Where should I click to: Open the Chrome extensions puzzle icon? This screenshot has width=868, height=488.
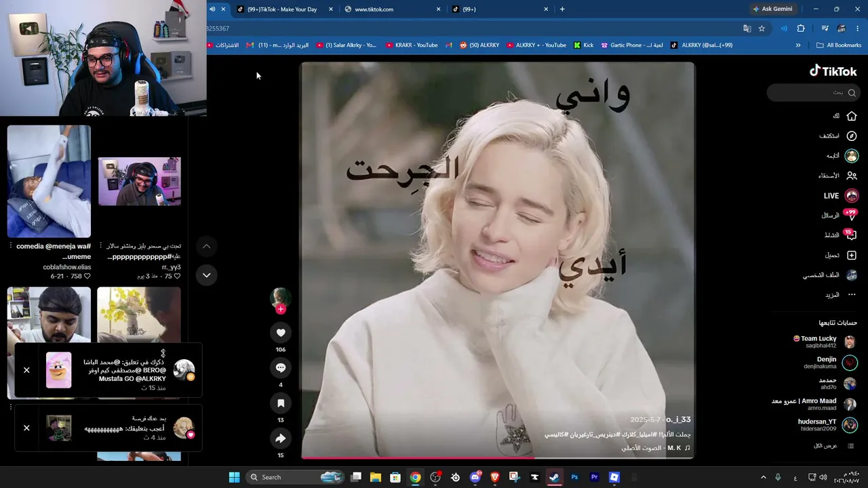[801, 28]
